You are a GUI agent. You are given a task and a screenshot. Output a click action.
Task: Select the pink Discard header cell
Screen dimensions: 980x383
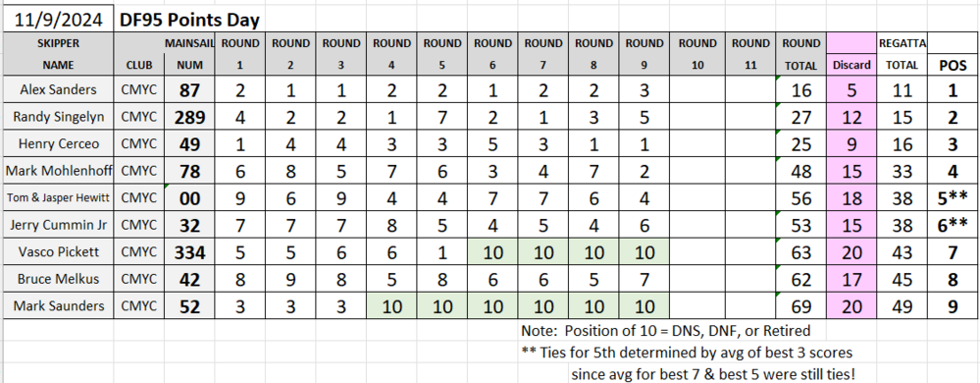tap(851, 65)
